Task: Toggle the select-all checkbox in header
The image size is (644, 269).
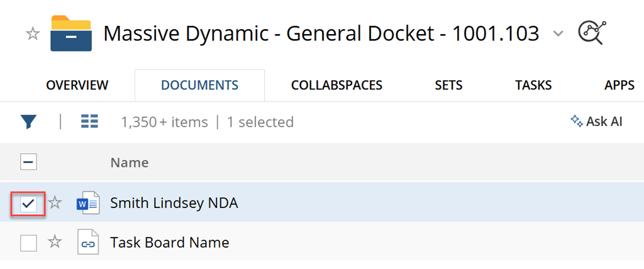Action: click(28, 163)
